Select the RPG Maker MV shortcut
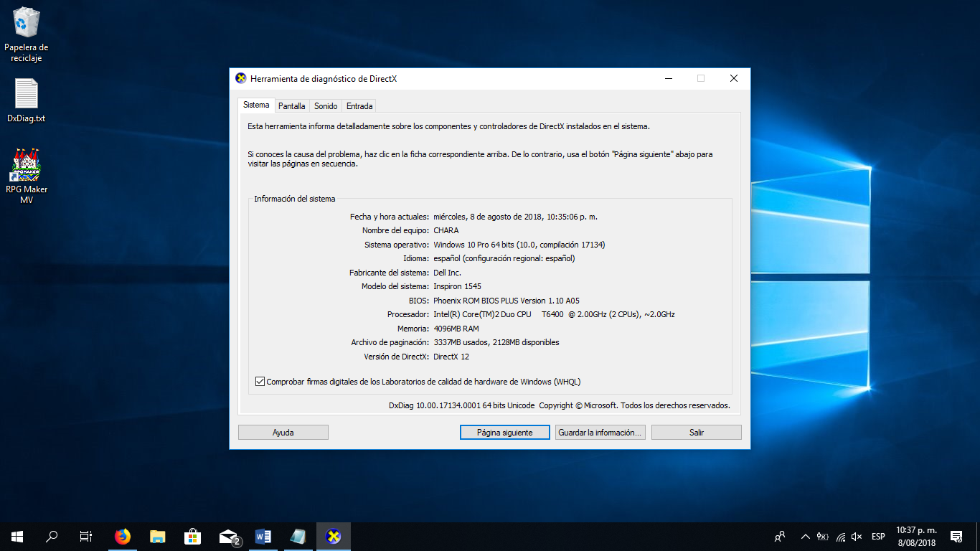This screenshot has height=551, width=980. pyautogui.click(x=27, y=176)
